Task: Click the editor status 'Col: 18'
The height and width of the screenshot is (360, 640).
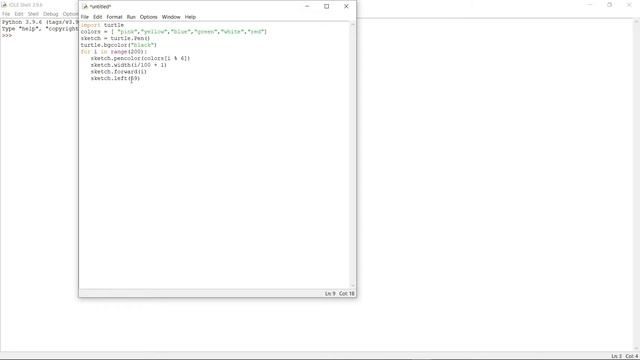Action: point(347,293)
